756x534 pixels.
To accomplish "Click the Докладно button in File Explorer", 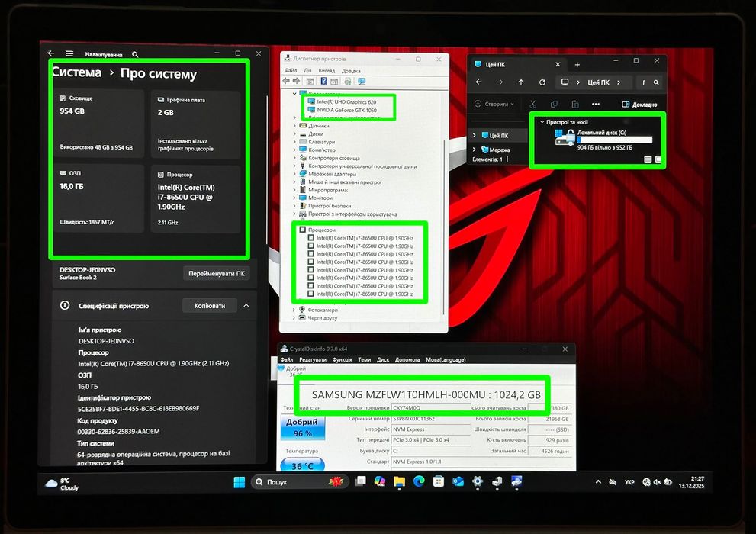I will point(639,104).
